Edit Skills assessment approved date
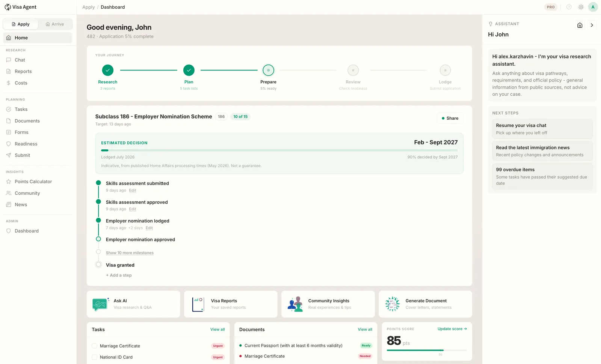601x364 pixels. coord(133,209)
